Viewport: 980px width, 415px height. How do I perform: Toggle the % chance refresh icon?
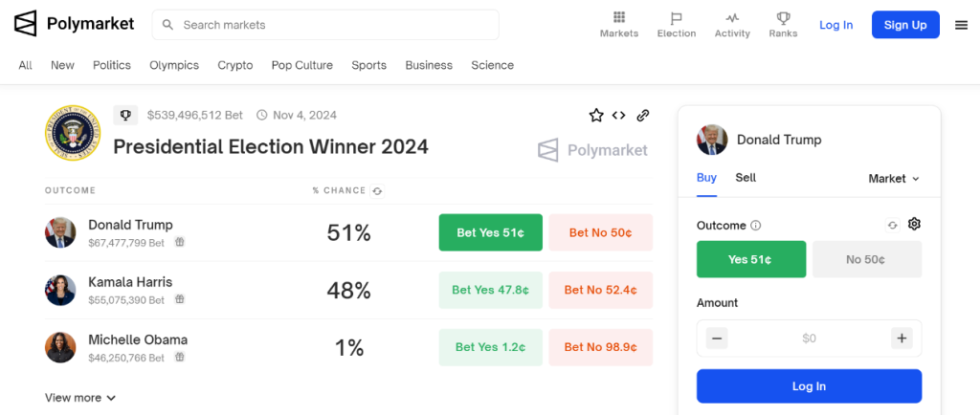click(376, 191)
